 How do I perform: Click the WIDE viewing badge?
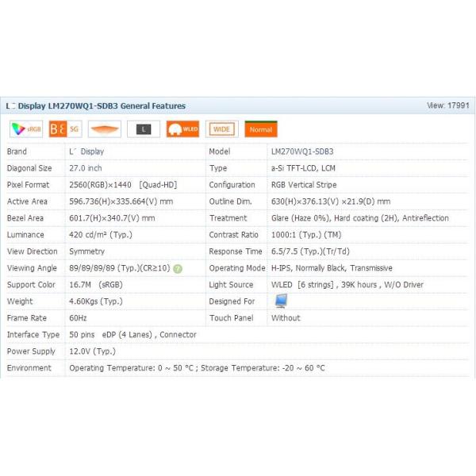221,129
